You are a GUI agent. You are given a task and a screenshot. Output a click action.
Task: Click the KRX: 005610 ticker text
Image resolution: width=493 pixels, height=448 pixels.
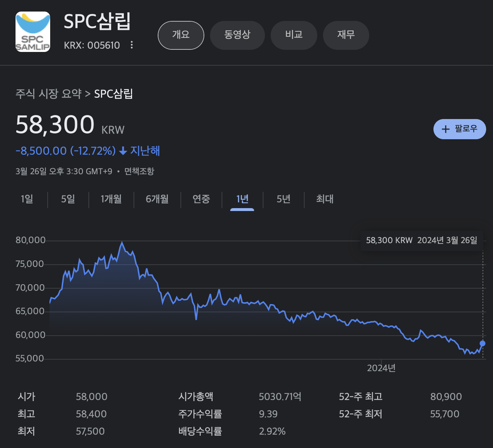92,45
